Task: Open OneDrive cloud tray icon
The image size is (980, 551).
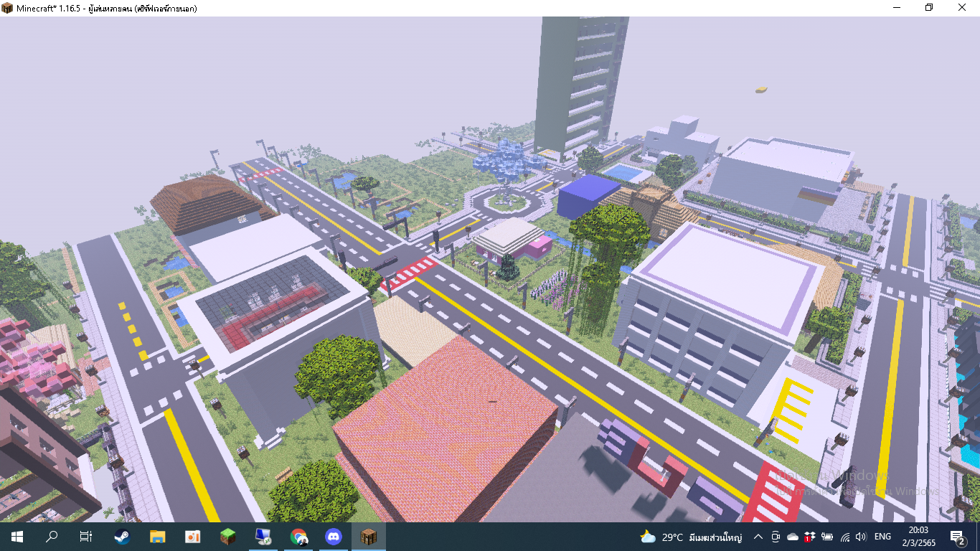Action: tap(793, 537)
